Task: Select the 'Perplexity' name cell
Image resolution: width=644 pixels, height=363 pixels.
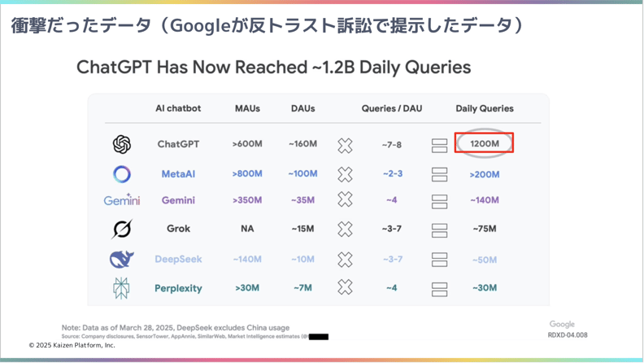Action: (178, 288)
